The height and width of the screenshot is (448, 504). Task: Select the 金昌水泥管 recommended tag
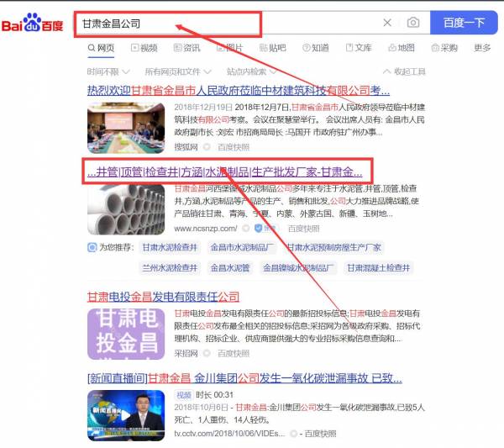coord(229,268)
